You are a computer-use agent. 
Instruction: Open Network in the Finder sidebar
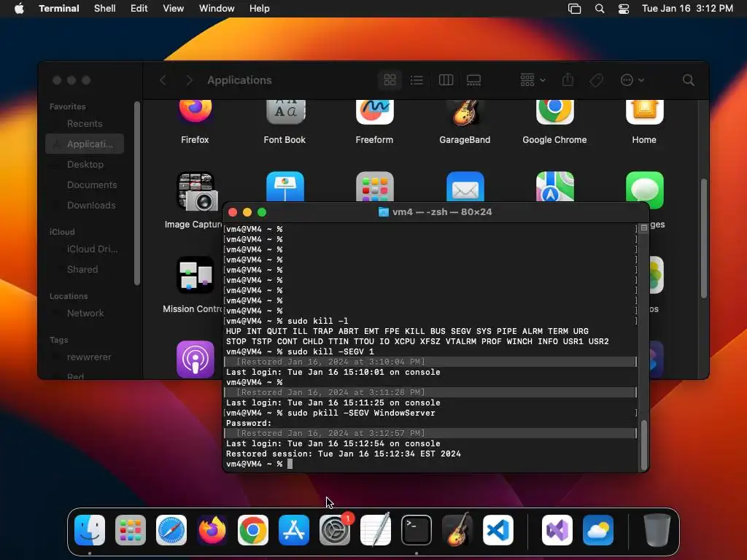[85, 314]
